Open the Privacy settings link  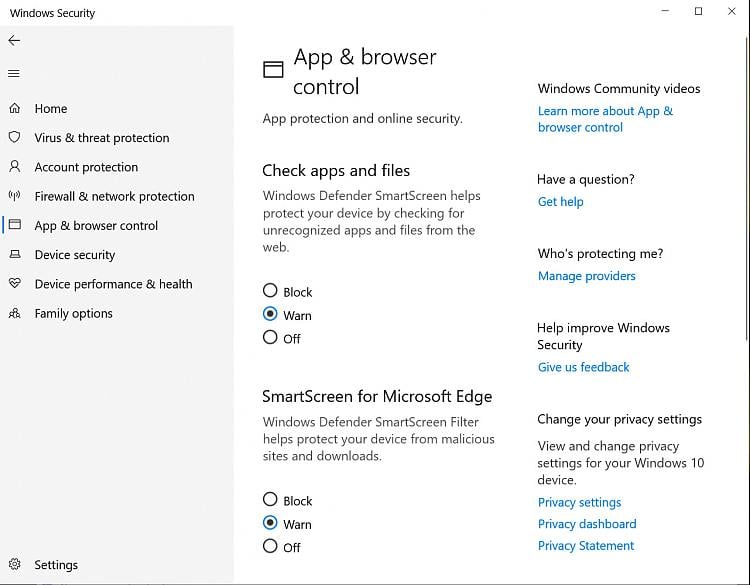(x=579, y=502)
